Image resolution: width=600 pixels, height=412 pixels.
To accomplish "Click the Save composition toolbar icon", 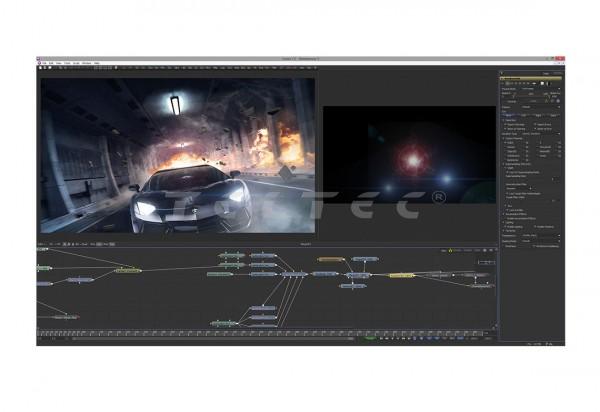I will pyautogui.click(x=49, y=68).
